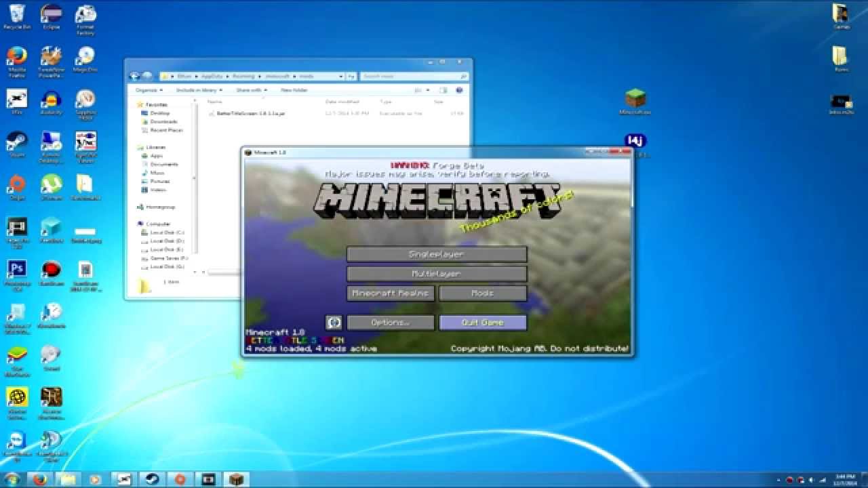Open the Eclipse desktop shortcut
Image resolution: width=868 pixels, height=488 pixels.
pos(51,17)
